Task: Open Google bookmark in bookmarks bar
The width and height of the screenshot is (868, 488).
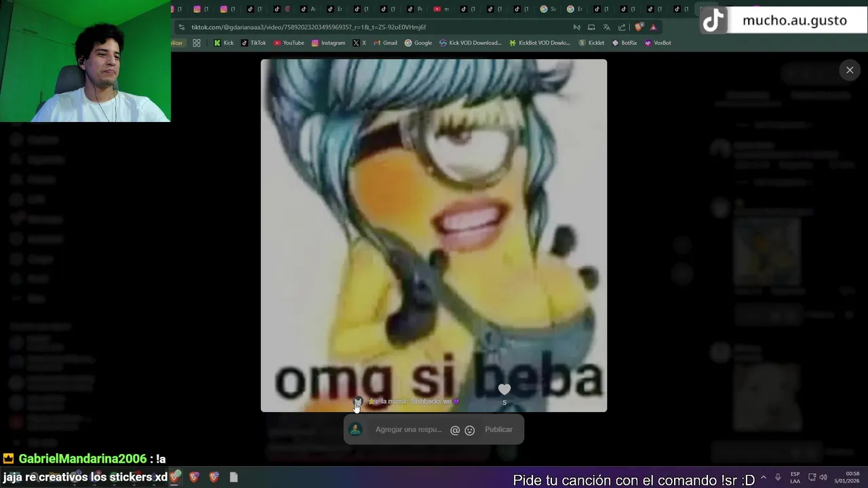Action: pyautogui.click(x=418, y=43)
